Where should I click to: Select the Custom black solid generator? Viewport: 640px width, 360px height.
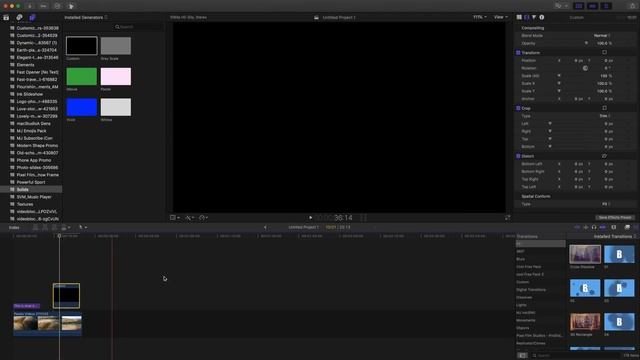[x=82, y=46]
